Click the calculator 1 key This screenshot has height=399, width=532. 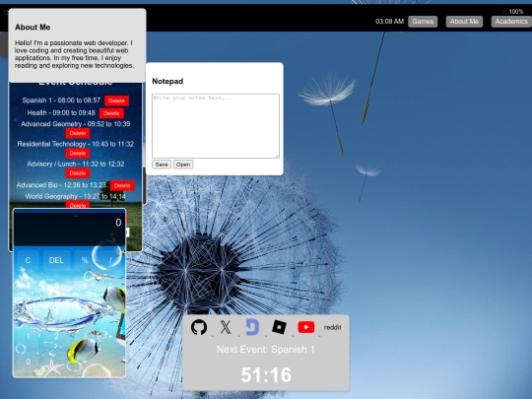click(28, 336)
